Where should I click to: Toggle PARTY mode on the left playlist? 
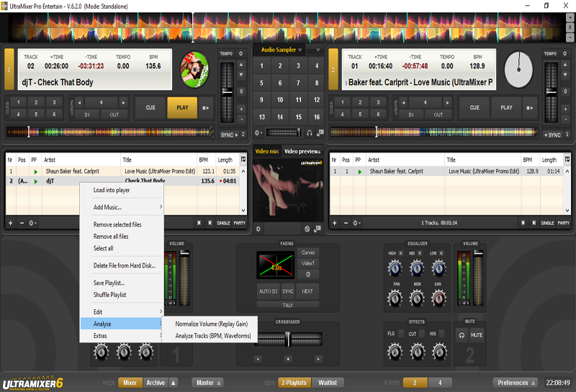(x=240, y=223)
